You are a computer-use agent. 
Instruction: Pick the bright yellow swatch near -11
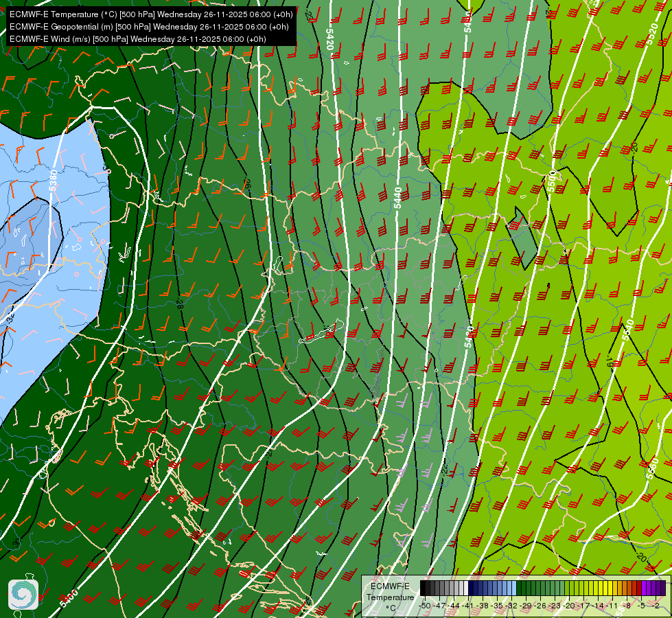610,588
